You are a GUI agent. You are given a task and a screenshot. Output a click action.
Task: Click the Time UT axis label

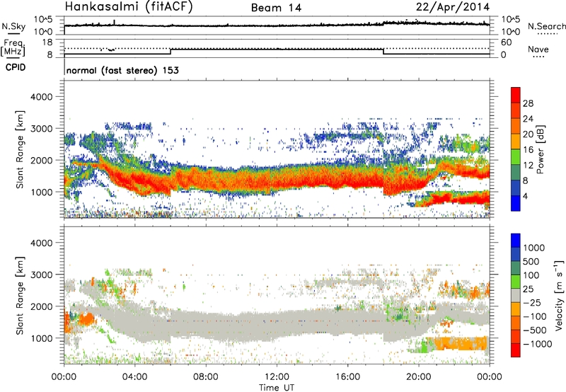pos(277,388)
